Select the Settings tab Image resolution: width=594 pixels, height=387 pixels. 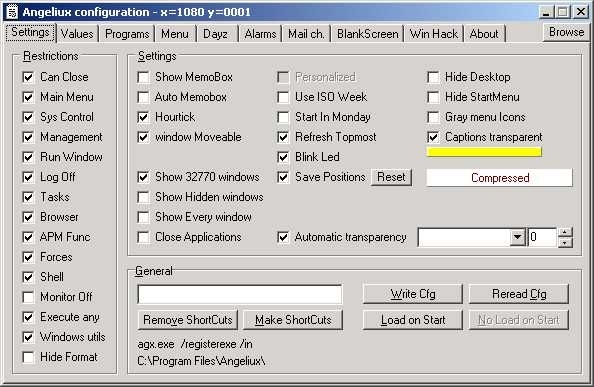coord(30,32)
